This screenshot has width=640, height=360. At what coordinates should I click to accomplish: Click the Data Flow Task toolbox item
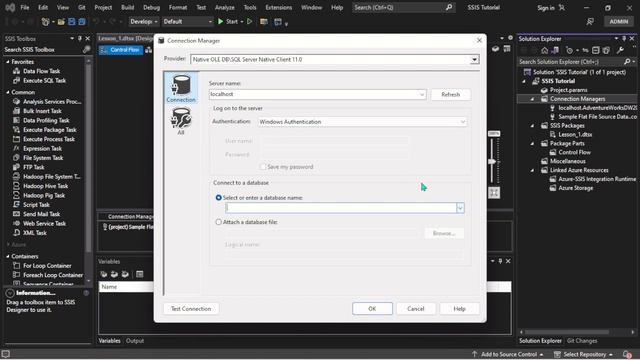(41, 71)
